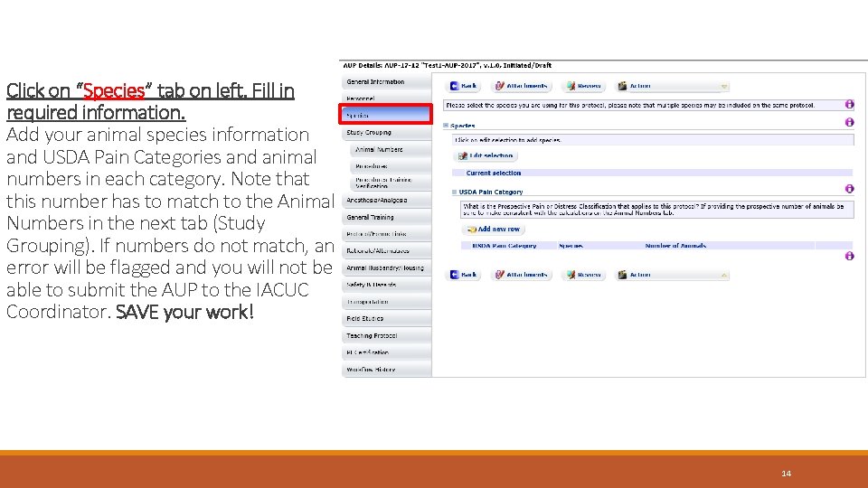Screen dimensions: 868x488
Task: Click the USDA Pain Category column header
Action: [x=504, y=246]
